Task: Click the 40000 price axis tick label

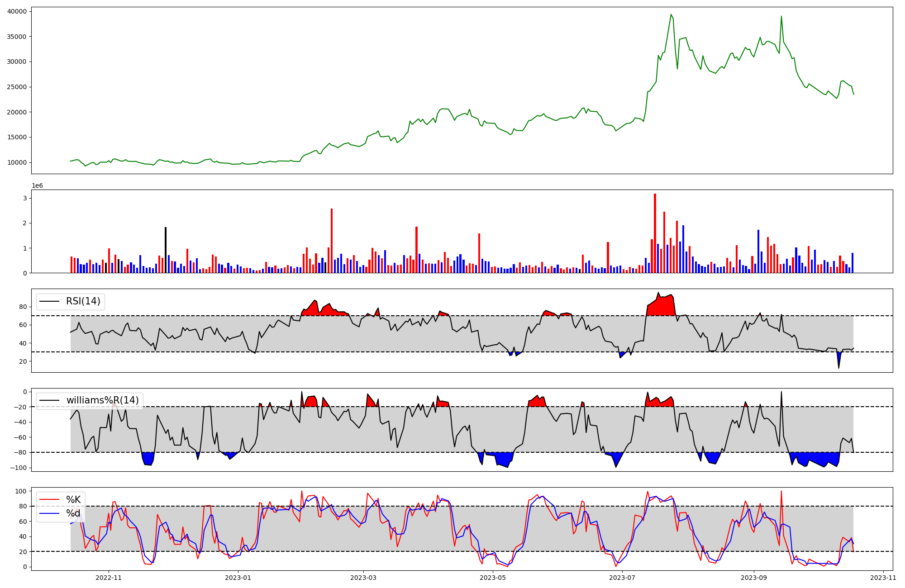Action: click(17, 11)
